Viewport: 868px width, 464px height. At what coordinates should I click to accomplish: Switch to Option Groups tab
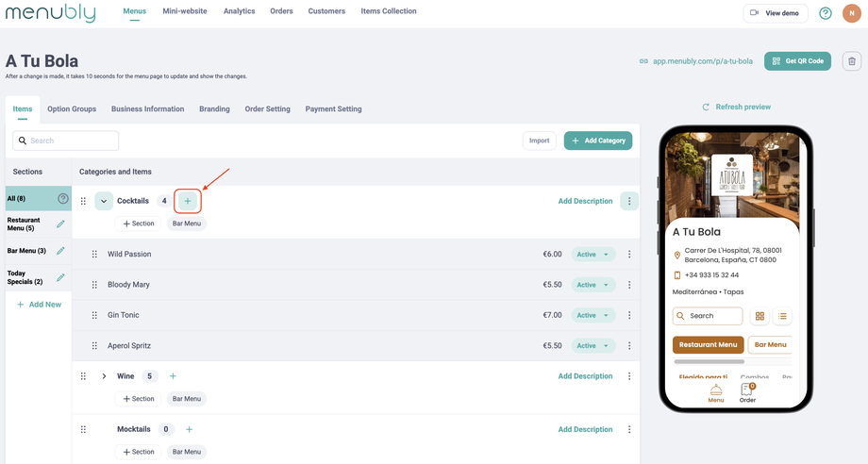click(x=72, y=109)
